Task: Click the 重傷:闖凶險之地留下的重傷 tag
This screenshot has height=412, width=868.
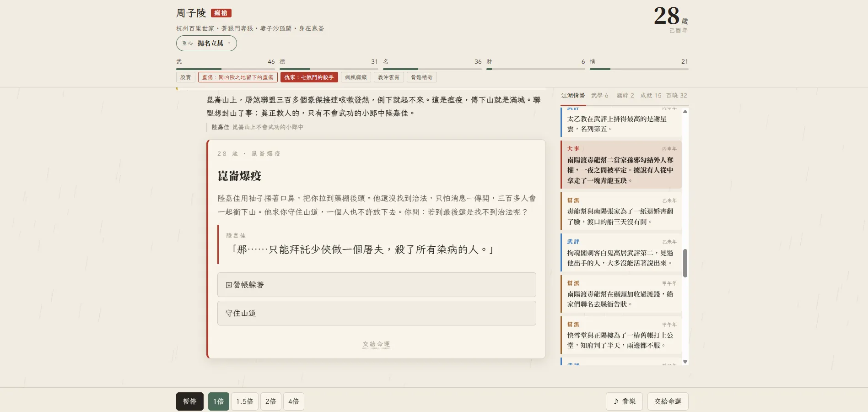Action: [238, 77]
